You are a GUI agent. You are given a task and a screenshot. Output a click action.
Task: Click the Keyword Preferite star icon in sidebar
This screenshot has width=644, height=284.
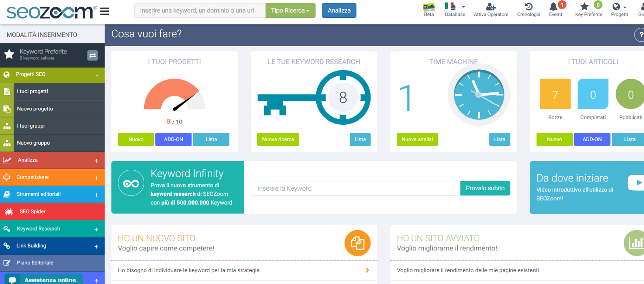coord(9,55)
